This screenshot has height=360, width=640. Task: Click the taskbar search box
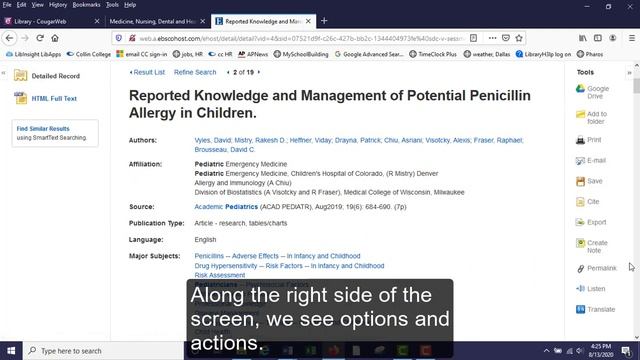pos(104,351)
